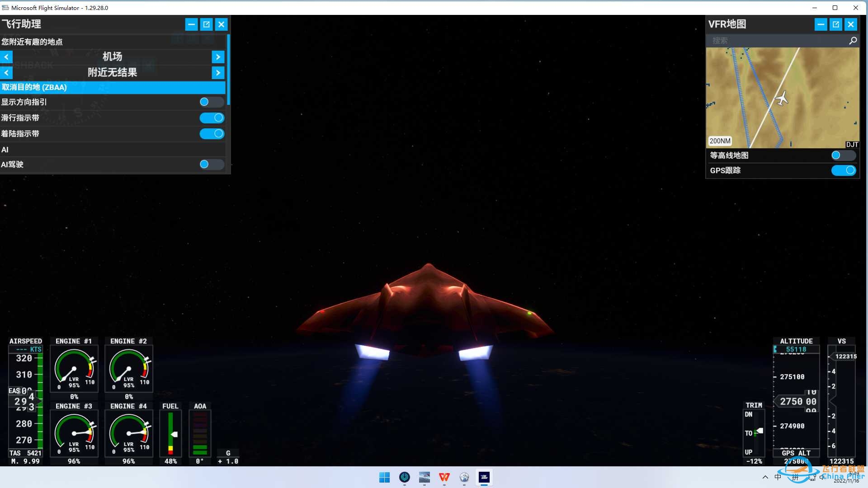Enable AI驾驶 switch
Screen dimensions: 868x488
point(212,164)
